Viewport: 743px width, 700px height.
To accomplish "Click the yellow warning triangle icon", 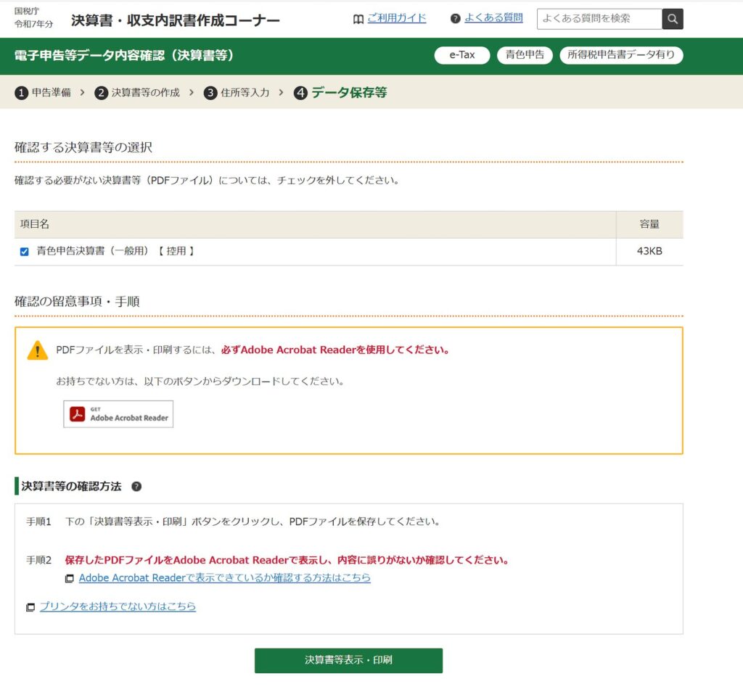I will [x=37, y=351].
